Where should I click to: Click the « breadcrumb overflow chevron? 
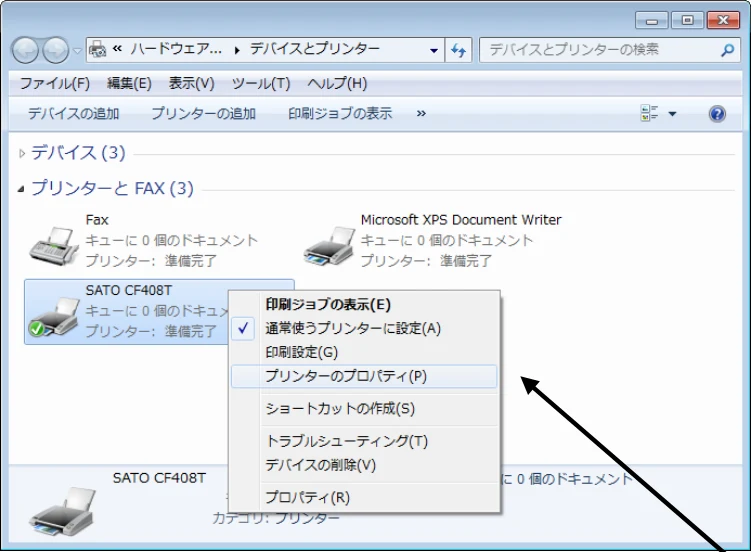tap(117, 48)
